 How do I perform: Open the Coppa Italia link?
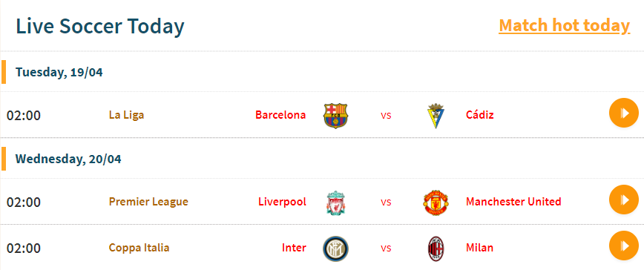[139, 248]
